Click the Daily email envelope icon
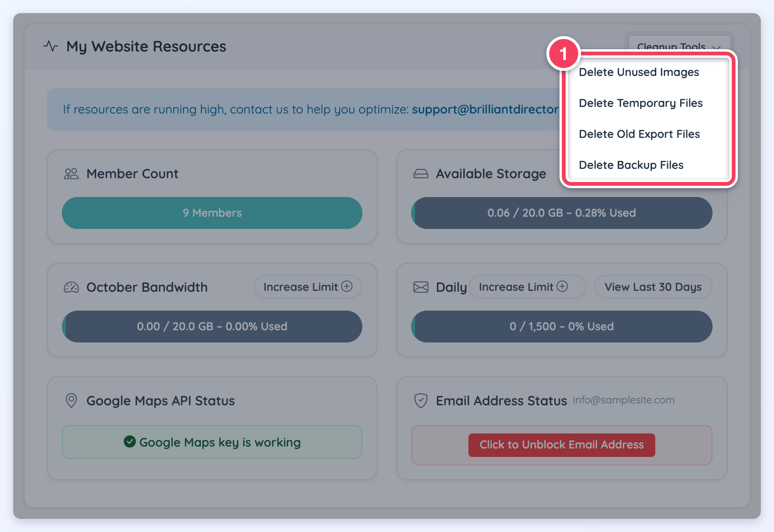Screen dimensions: 774x532 [421, 288]
